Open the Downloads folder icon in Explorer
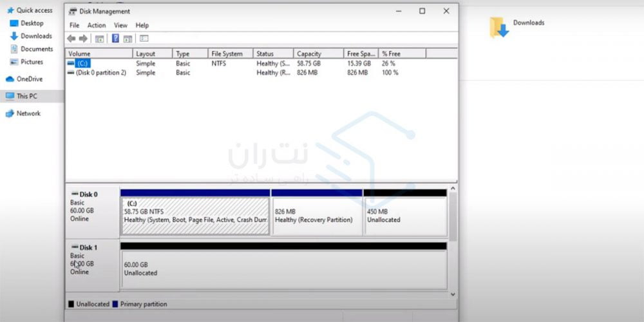The height and width of the screenshot is (322, 644). 499,27
